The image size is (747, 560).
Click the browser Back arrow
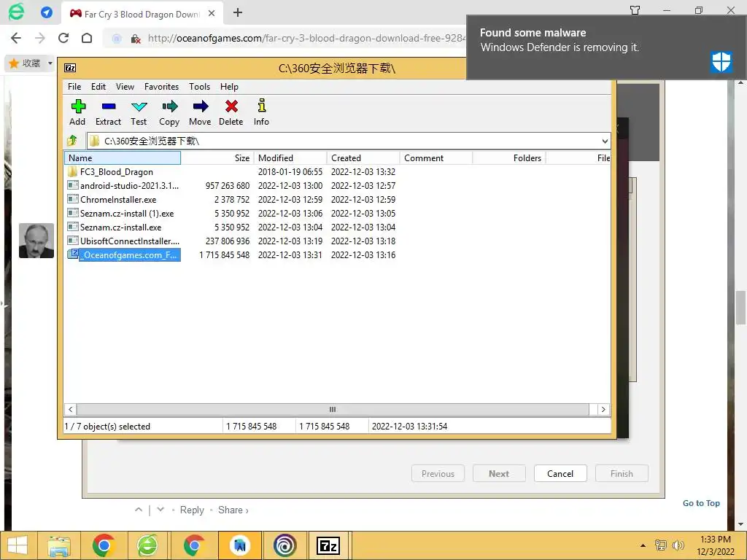(16, 38)
